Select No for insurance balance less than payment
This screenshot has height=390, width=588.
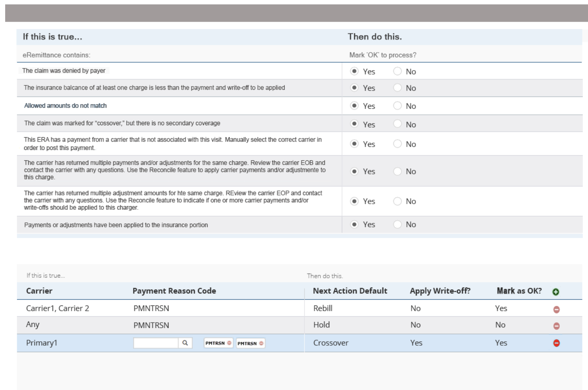click(x=398, y=88)
